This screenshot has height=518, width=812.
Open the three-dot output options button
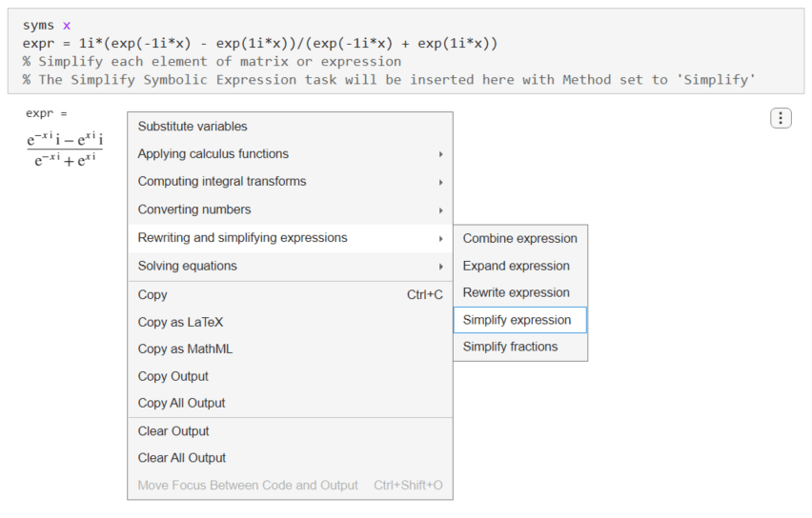coord(781,118)
